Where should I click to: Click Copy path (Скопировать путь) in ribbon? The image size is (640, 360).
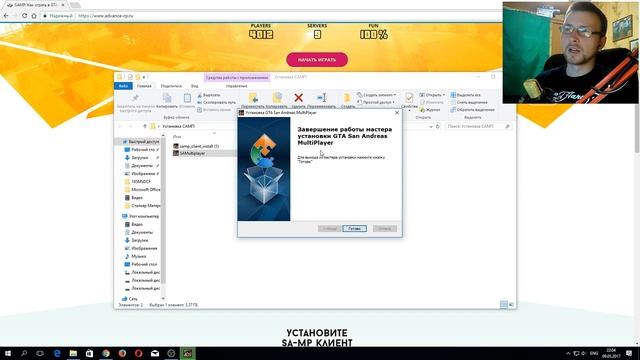pyautogui.click(x=216, y=102)
